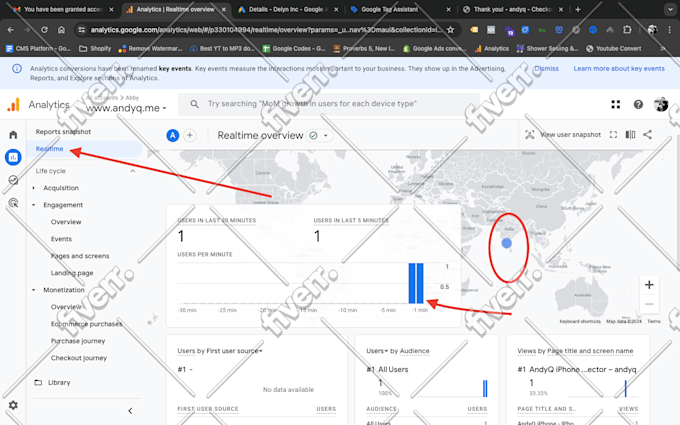Open the Checkout journey report

coord(79,358)
